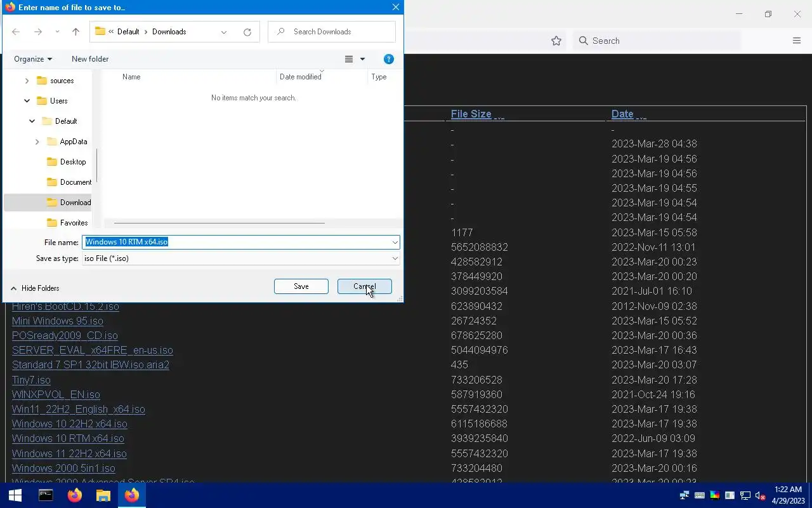
Task: Expand the address bar path dropdown
Action: pos(224,32)
